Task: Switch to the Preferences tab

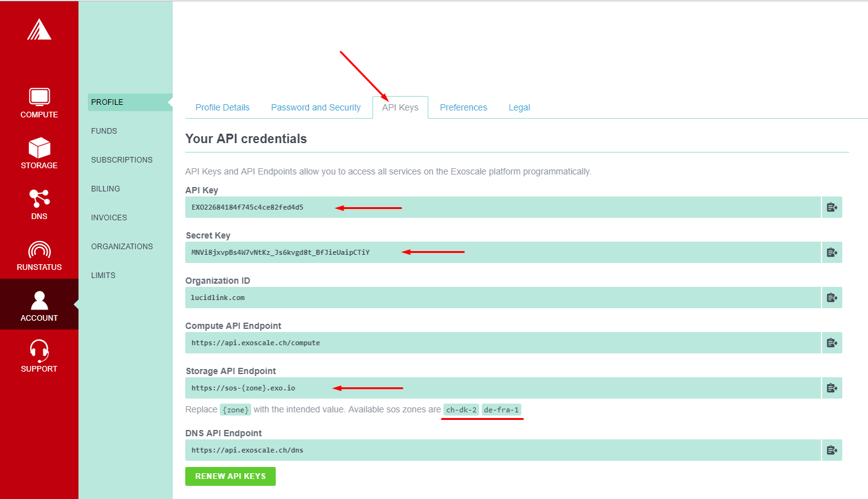Action: (464, 107)
